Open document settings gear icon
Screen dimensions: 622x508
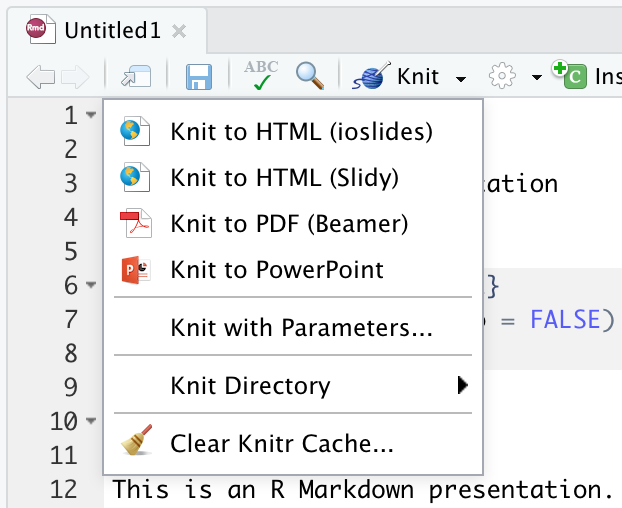(x=502, y=76)
